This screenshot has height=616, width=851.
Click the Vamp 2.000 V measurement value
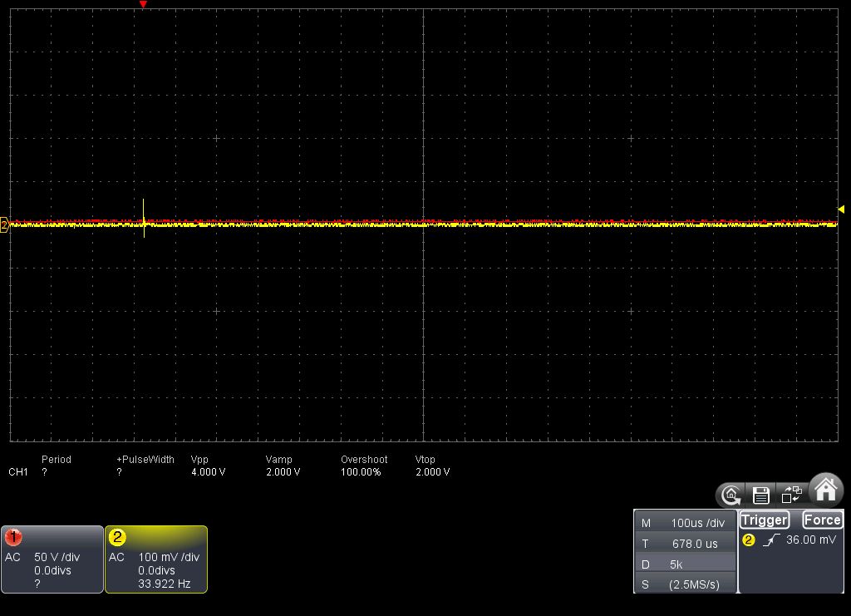pos(283,471)
